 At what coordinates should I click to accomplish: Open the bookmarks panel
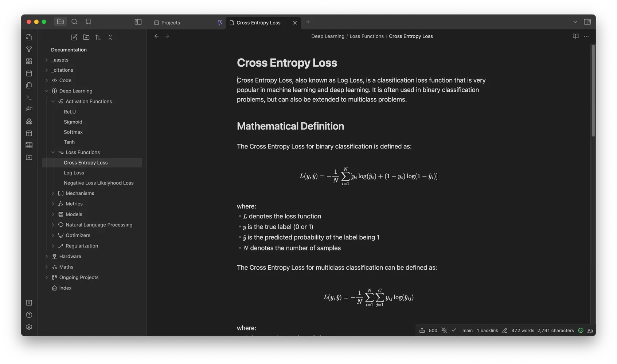pyautogui.click(x=88, y=22)
